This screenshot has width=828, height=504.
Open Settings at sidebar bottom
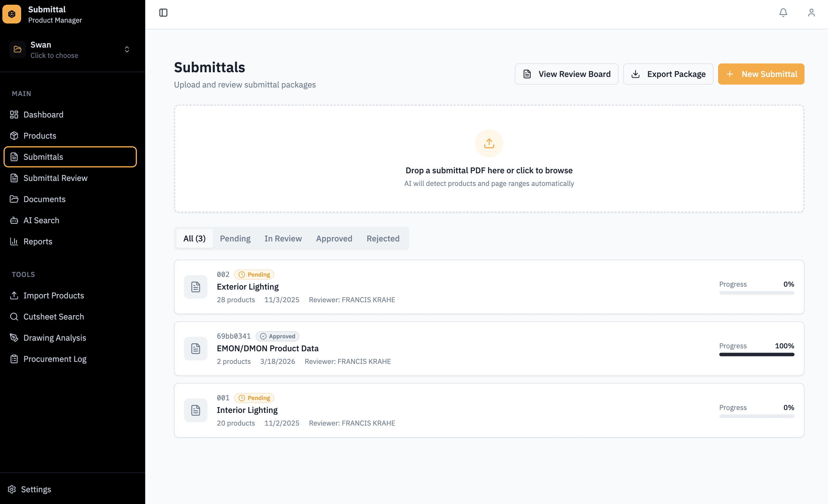[36, 489]
